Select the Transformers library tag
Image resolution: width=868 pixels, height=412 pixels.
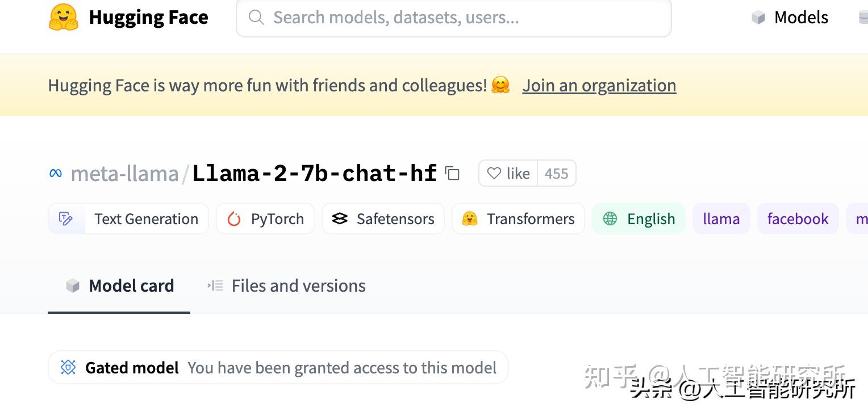(x=518, y=219)
